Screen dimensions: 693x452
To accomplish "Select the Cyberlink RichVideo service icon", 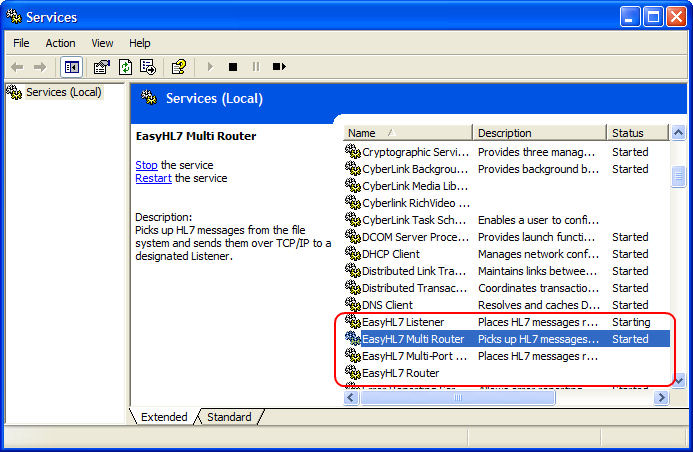I will click(353, 203).
